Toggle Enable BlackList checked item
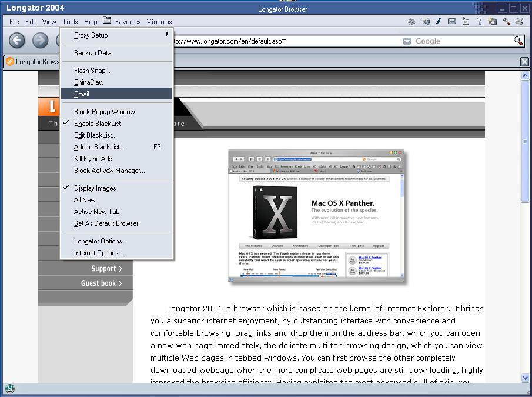532x397 pixels. point(117,124)
